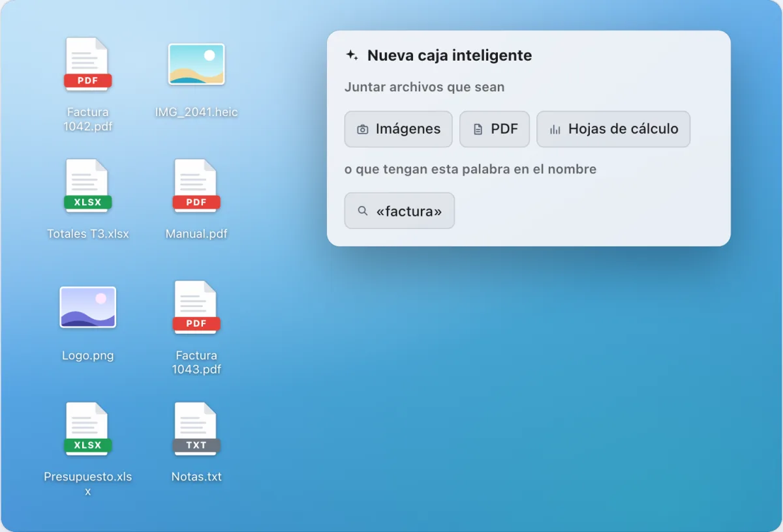783x532 pixels.
Task: Select the IMG_2041.heic image thumbnail
Action: click(196, 64)
